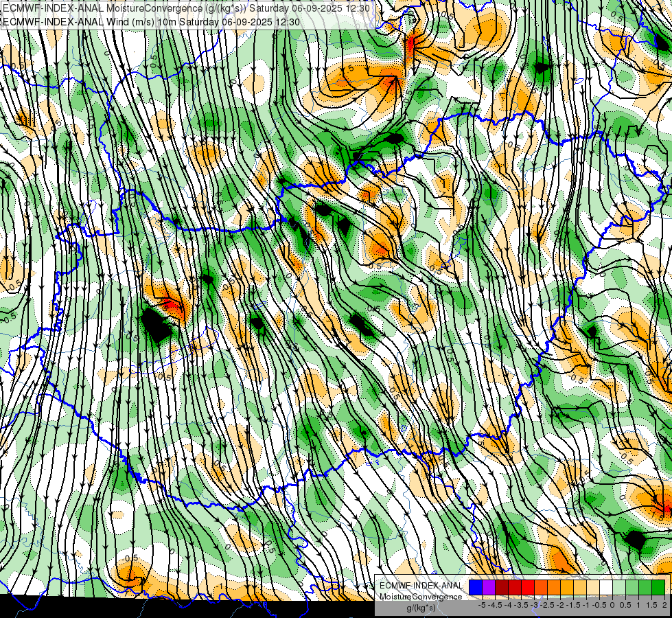Image resolution: width=672 pixels, height=618 pixels.
Task: Click the white swatch in the legend
Action: (x=606, y=587)
